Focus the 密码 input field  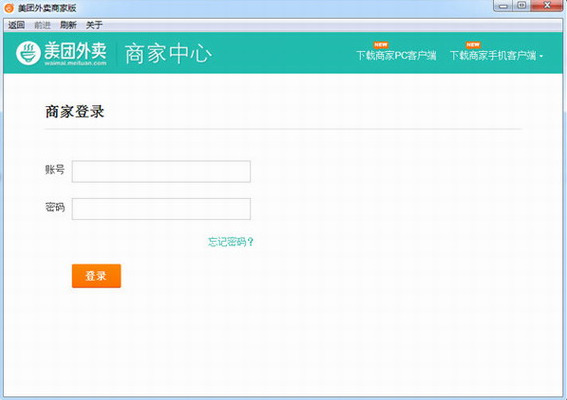click(x=161, y=209)
